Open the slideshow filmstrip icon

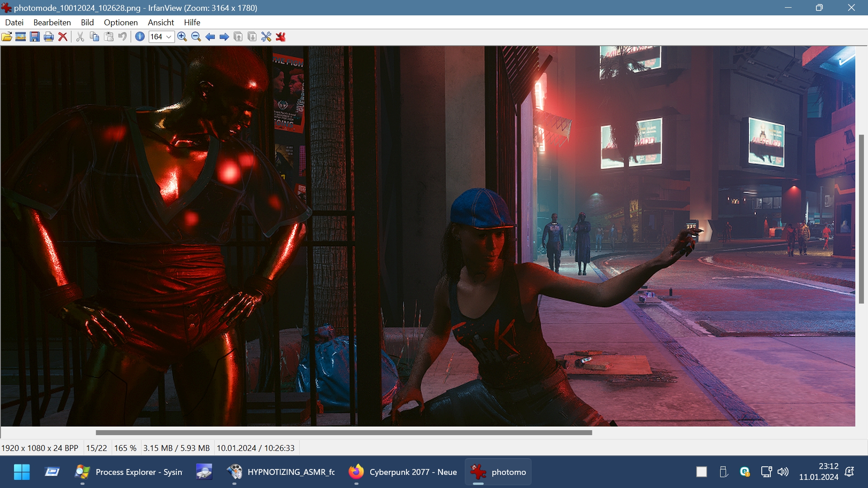(20, 37)
